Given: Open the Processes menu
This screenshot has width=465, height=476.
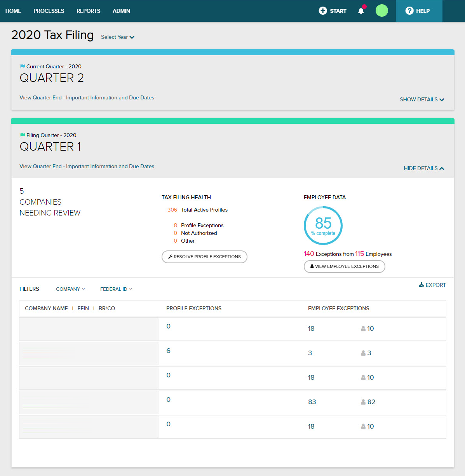Looking at the screenshot, I should [x=49, y=11].
